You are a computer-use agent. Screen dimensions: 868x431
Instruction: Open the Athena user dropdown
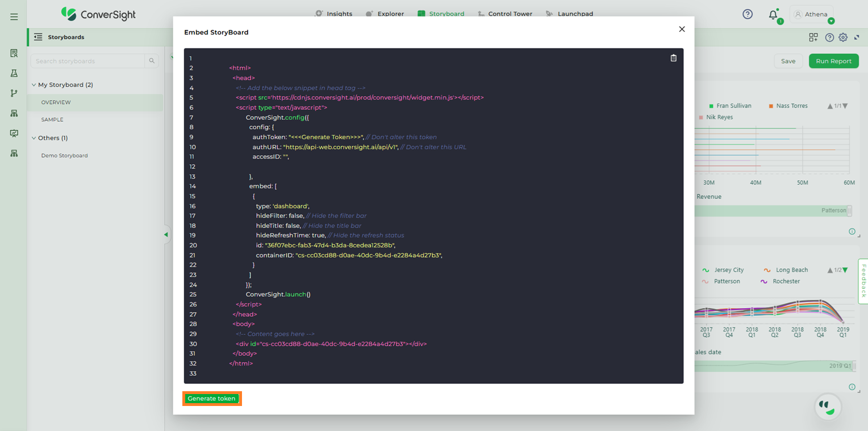pos(831,21)
